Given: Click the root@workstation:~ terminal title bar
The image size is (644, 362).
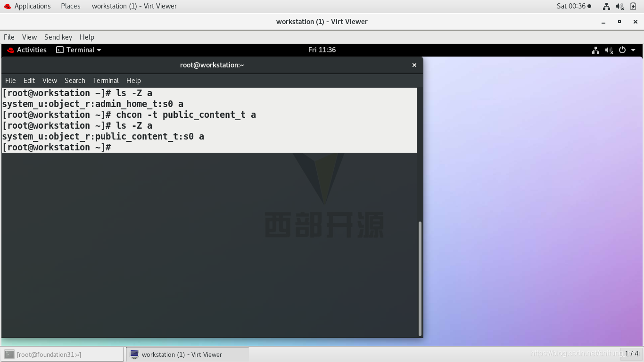Looking at the screenshot, I should [212, 65].
